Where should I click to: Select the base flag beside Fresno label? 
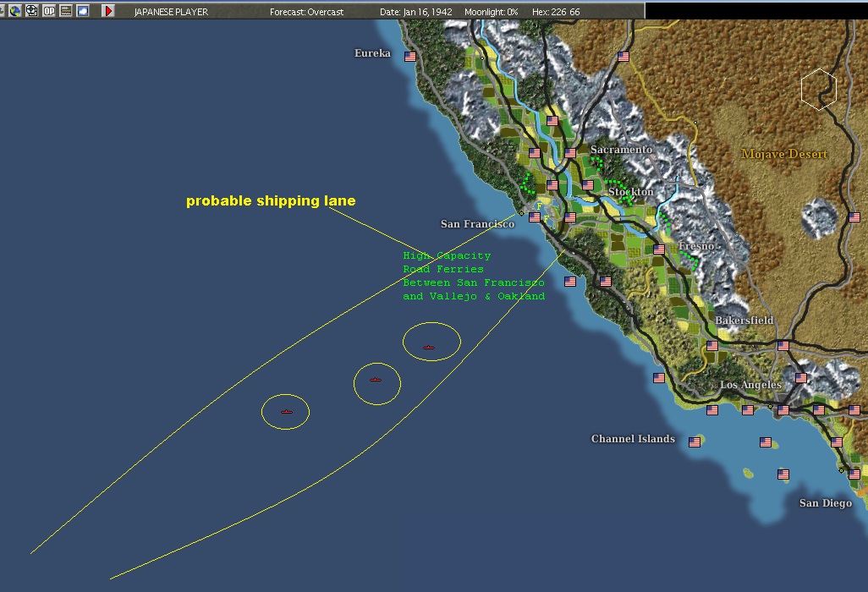(x=659, y=249)
